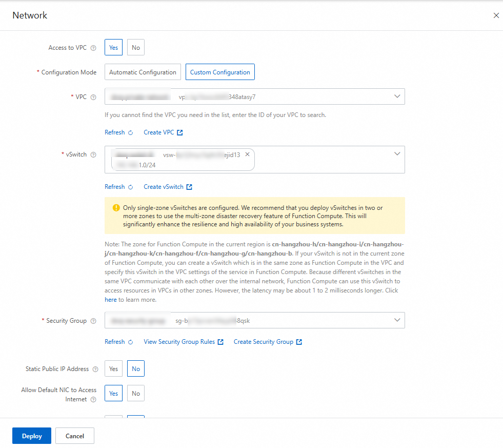Click the Security Group field ending 8qsk
The image size is (503, 448).
point(255,320)
